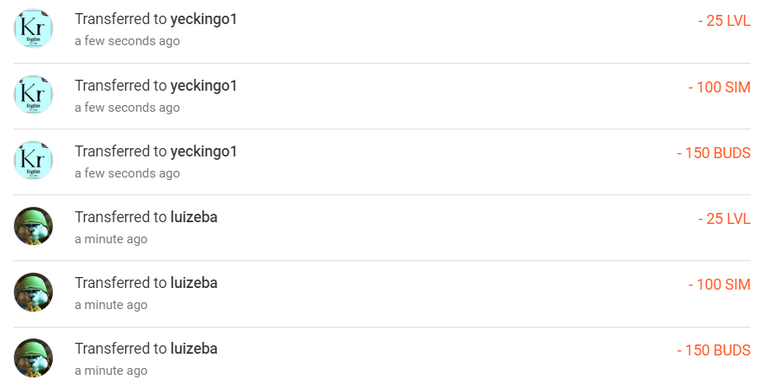Open yeckingo1 profile in the 25 LVL row
768x388 pixels.
point(204,20)
